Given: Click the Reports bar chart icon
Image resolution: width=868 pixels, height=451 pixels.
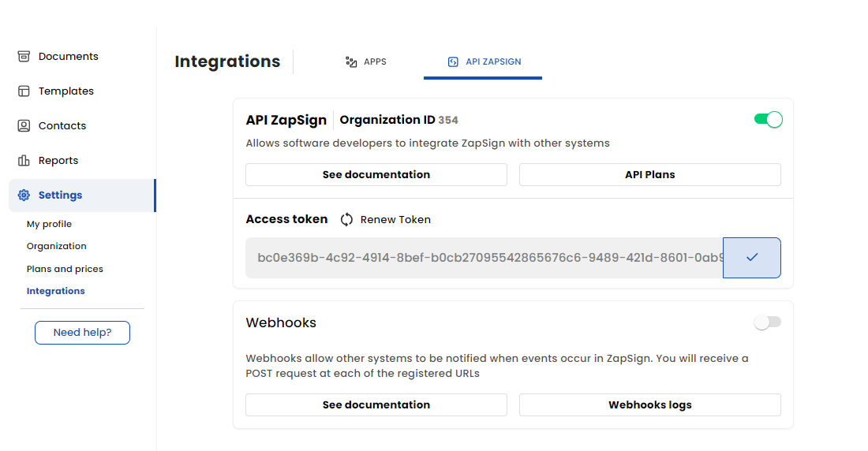Looking at the screenshot, I should [x=24, y=161].
